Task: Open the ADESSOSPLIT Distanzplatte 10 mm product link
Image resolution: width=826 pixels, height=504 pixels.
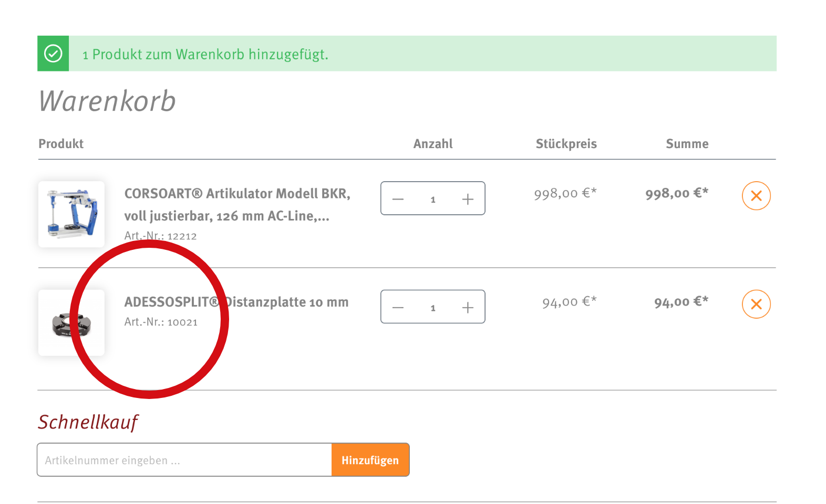Action: pos(236,302)
